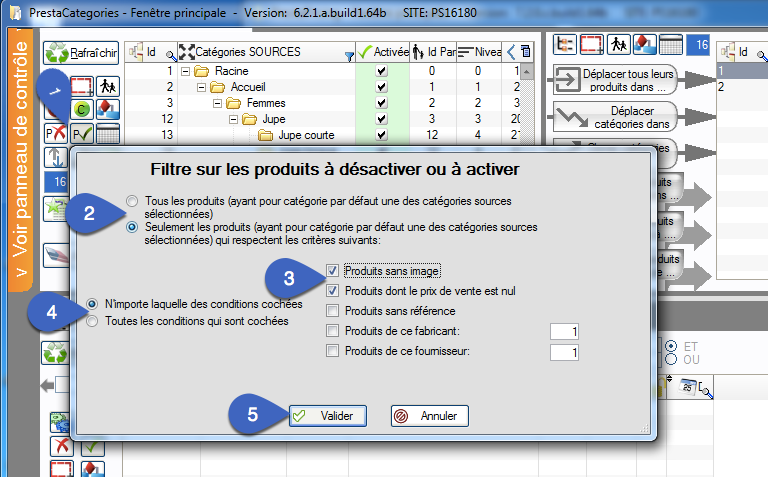The image size is (768, 477).
Task: Click the grid table icon in right toolbar
Action: [x=671, y=45]
